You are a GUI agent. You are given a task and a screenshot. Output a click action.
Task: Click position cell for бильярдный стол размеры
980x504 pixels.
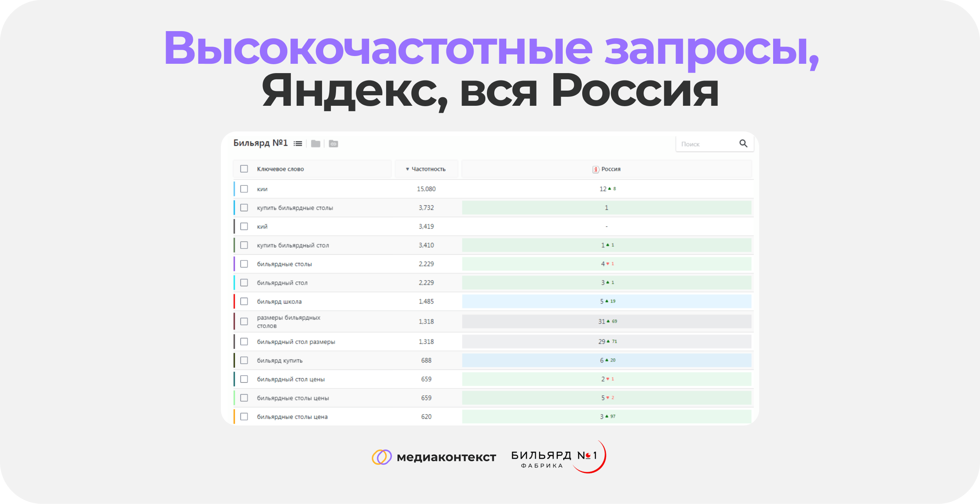(x=607, y=341)
